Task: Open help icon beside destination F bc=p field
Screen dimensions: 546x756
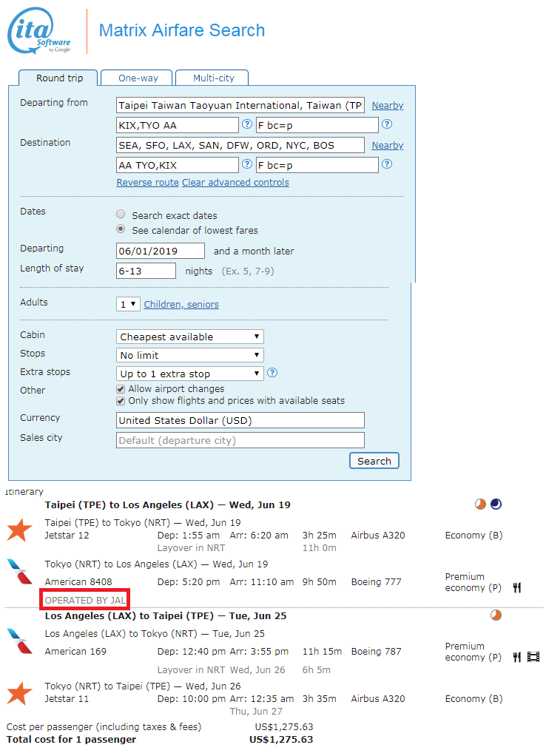Action: click(x=387, y=164)
